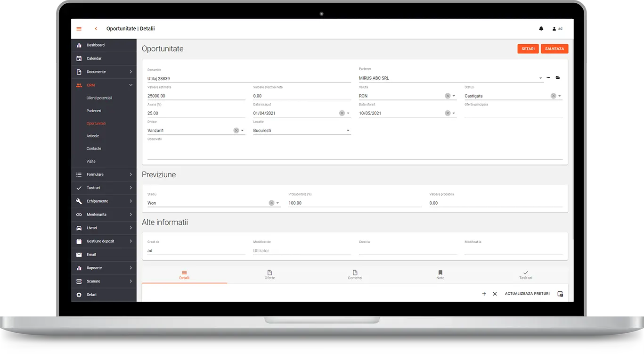The image size is (644, 355).
Task: Click the Dashboard chart icon
Action: coord(79,45)
